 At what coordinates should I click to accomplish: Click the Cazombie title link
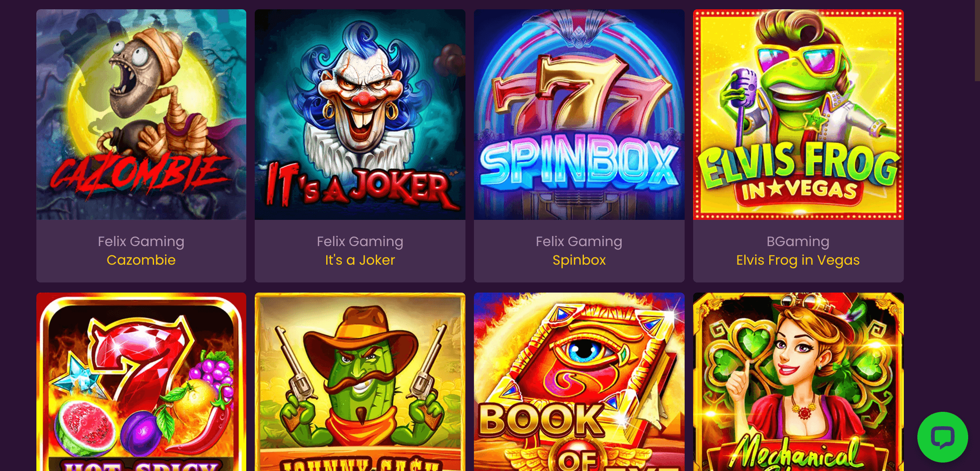coord(141,260)
